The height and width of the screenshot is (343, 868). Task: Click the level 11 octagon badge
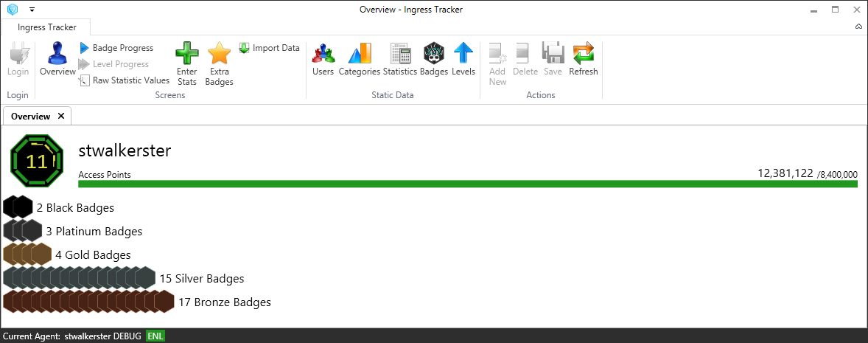pyautogui.click(x=37, y=162)
